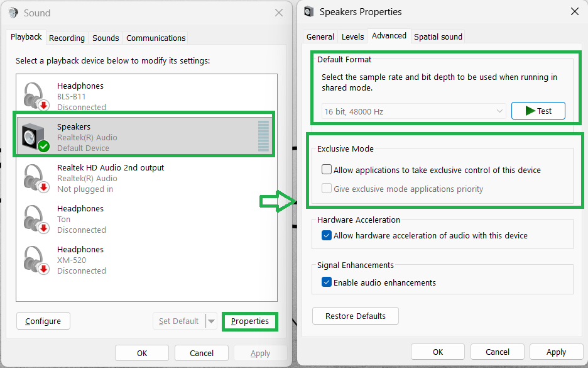
Task: Enable exclusive control of this device checkbox
Action: pyautogui.click(x=327, y=170)
